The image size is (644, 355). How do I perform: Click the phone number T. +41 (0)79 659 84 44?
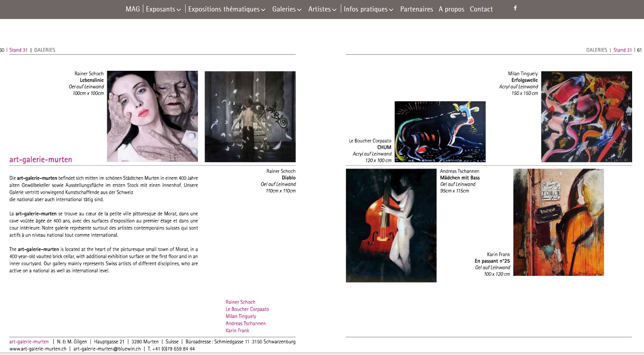171,349
